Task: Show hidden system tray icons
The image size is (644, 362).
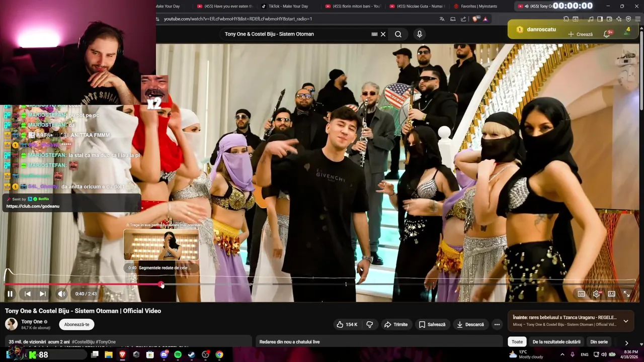Action: [562, 354]
